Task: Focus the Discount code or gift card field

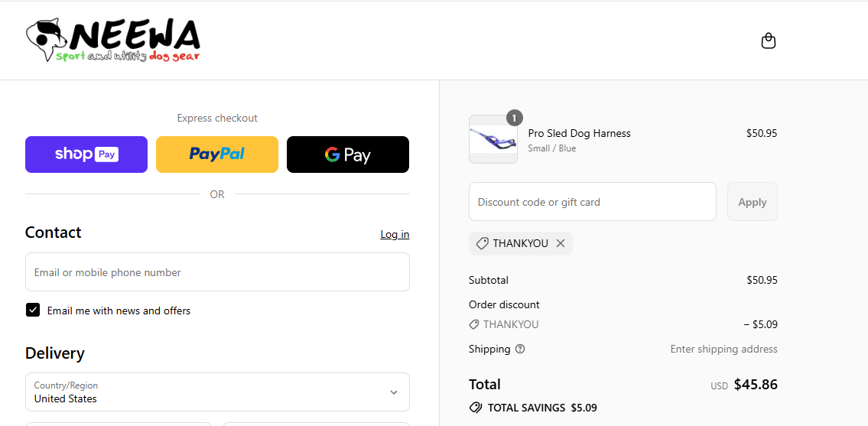Action: click(593, 202)
